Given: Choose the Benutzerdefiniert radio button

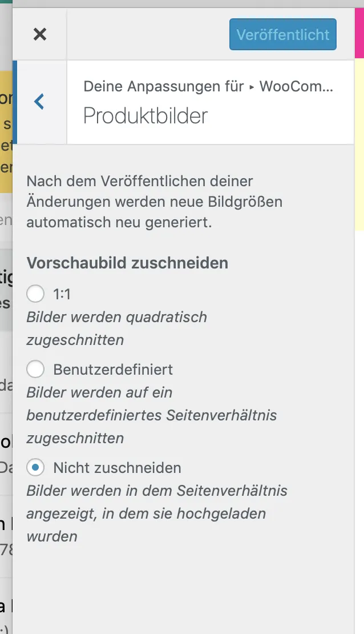Looking at the screenshot, I should point(35,369).
